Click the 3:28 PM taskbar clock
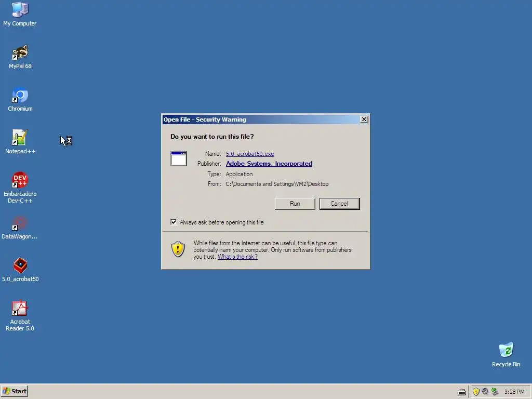This screenshot has width=532, height=399. coord(514,392)
